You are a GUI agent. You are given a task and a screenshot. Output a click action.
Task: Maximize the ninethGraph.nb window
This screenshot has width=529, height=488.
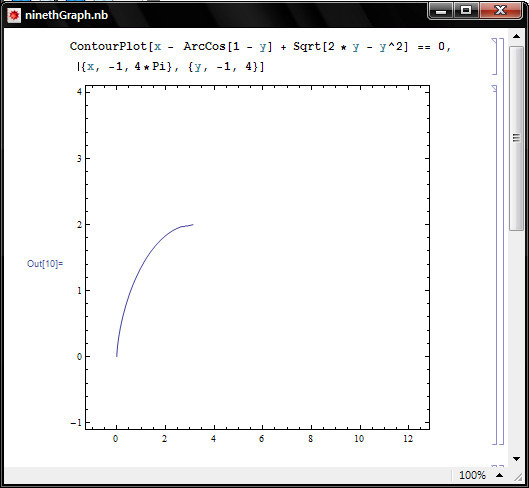(466, 11)
